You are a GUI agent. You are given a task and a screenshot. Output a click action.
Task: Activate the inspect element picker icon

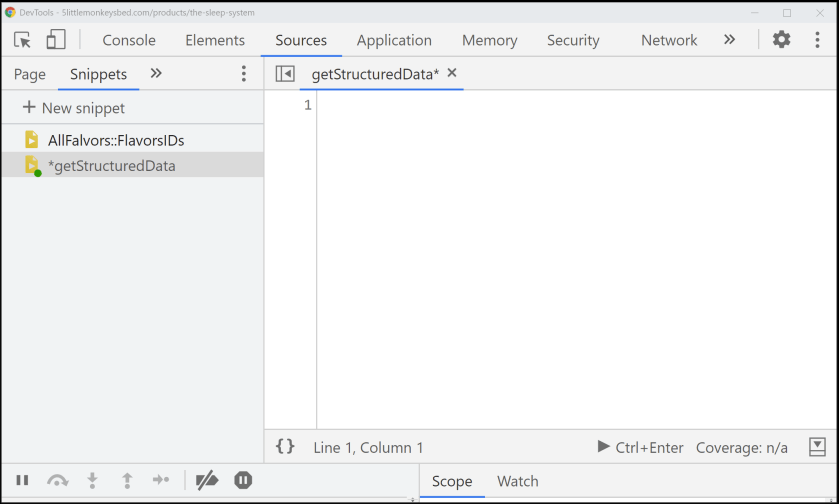22,40
